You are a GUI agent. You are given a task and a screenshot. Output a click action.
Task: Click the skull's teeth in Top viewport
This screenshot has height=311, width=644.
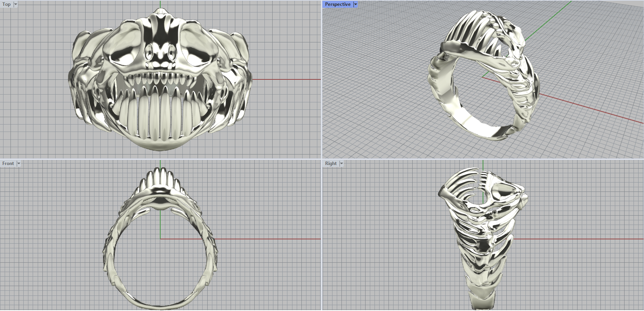(161, 113)
